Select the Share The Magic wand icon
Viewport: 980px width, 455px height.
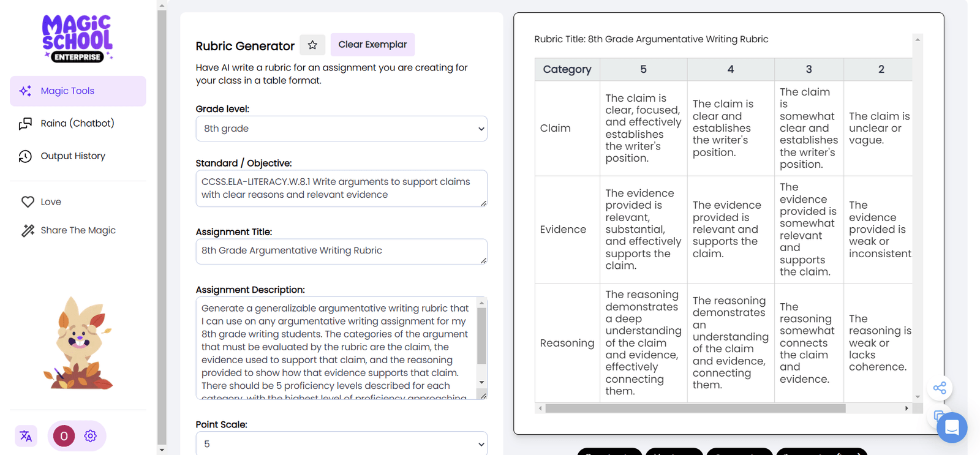point(28,230)
